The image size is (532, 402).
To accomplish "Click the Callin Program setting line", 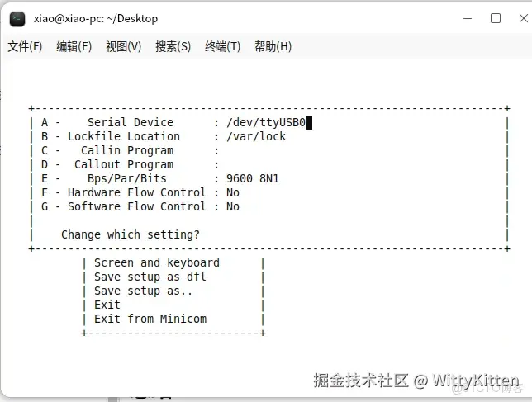I will (x=131, y=150).
